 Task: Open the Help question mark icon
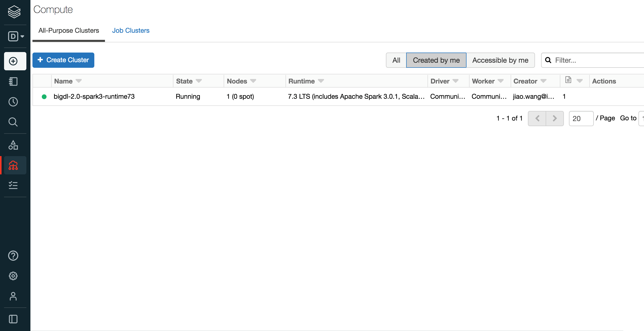[13, 256]
